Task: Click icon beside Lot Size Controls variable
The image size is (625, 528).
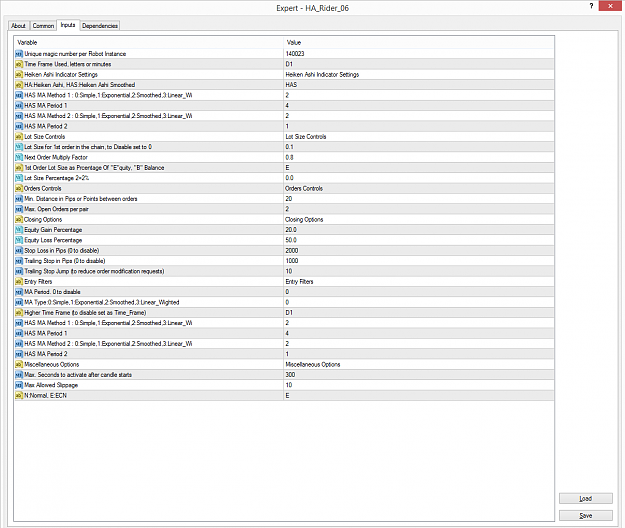Action: [19, 137]
